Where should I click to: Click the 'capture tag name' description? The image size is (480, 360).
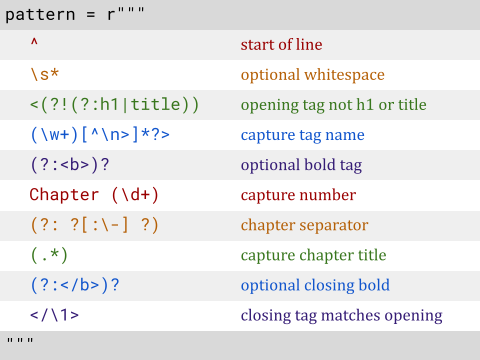(x=303, y=135)
